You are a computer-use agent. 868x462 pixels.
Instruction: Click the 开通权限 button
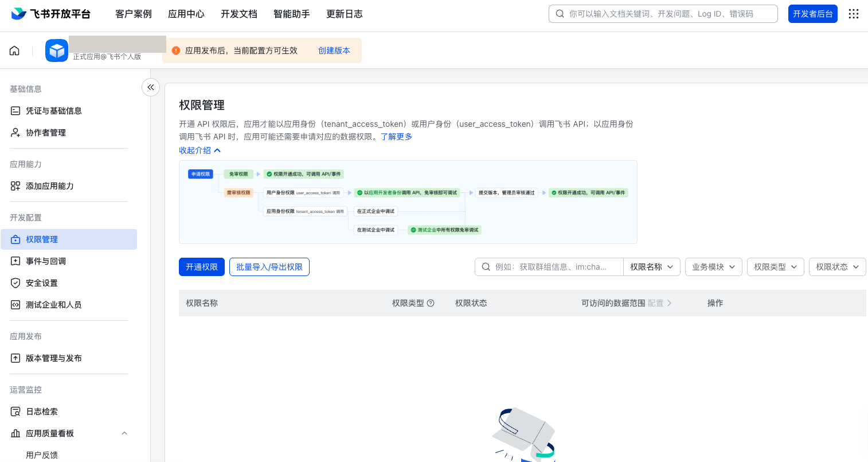click(202, 267)
